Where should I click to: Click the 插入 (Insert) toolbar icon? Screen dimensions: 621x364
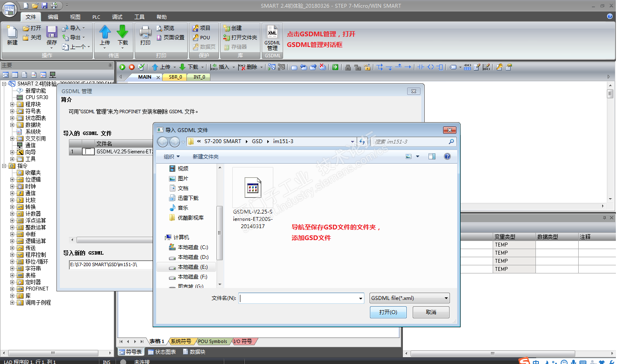[x=220, y=67]
